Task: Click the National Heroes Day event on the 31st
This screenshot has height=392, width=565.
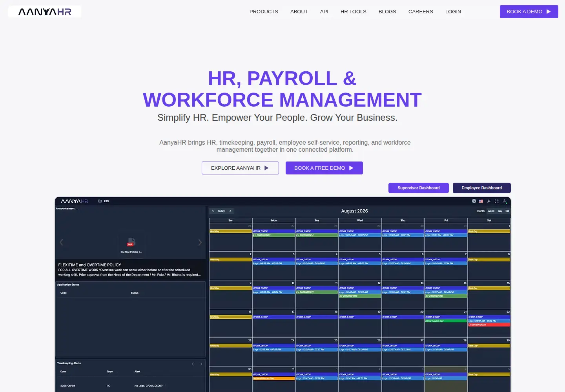Action: tap(274, 378)
